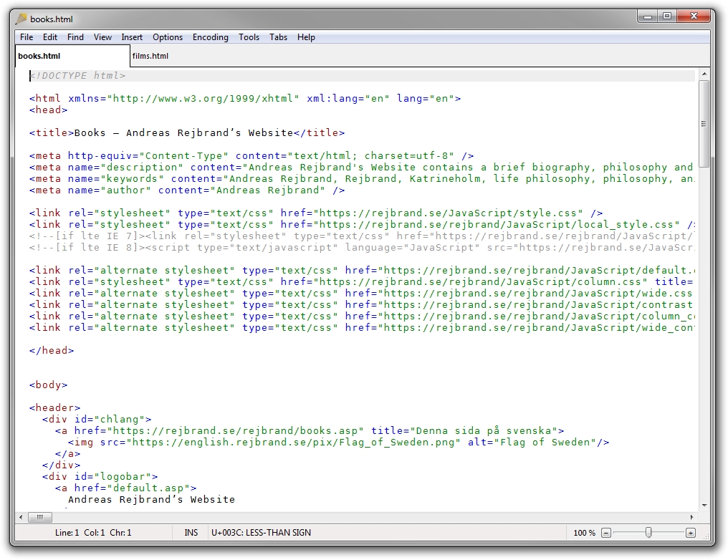Click the meta name="keywords" line

[362, 179]
